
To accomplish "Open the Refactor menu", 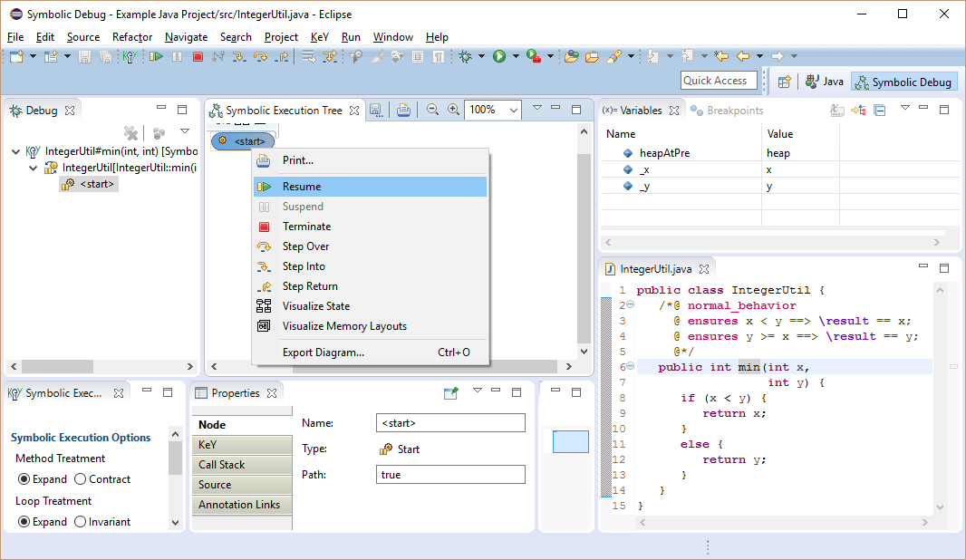I will pyautogui.click(x=131, y=37).
